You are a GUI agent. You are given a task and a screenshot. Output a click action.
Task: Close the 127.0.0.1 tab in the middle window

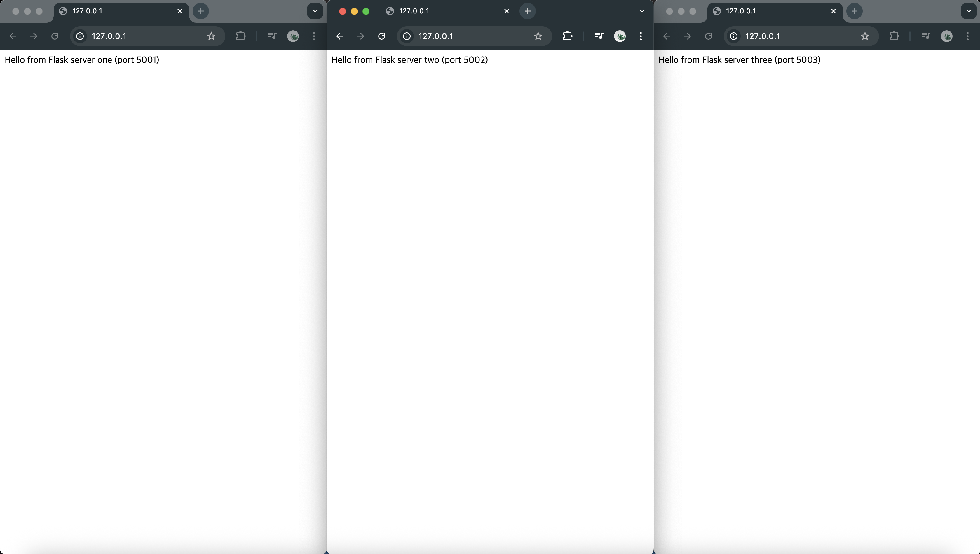pyautogui.click(x=506, y=11)
